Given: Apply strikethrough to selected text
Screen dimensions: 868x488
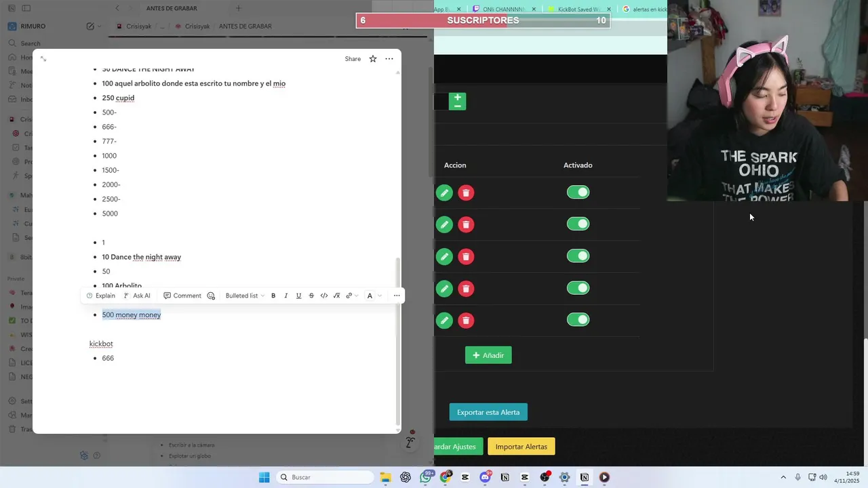Looking at the screenshot, I should point(311,296).
